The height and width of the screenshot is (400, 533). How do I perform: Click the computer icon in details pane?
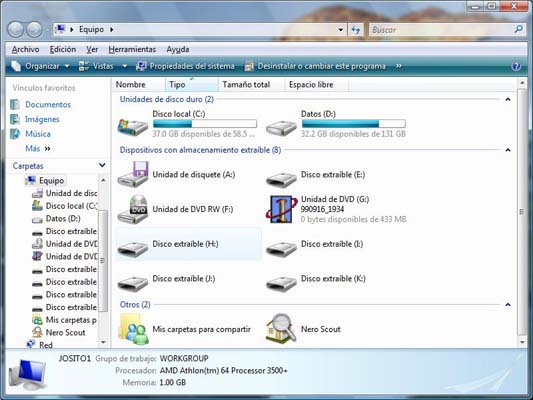[28, 374]
